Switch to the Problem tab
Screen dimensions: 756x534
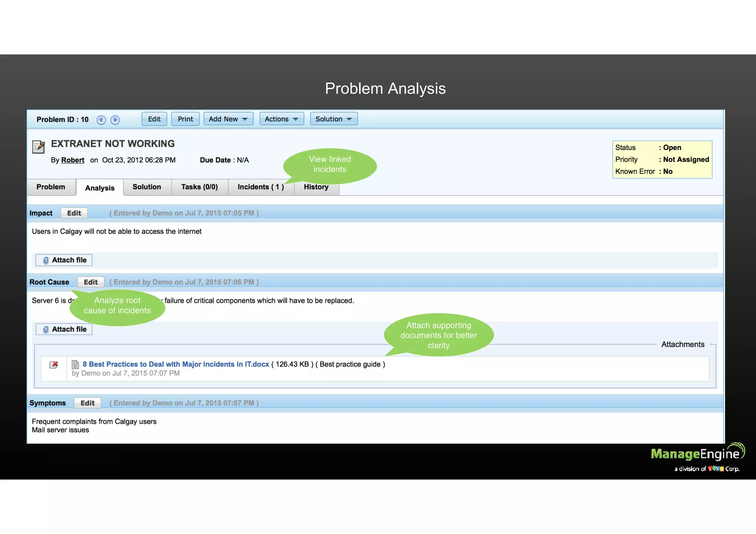pyautogui.click(x=51, y=187)
